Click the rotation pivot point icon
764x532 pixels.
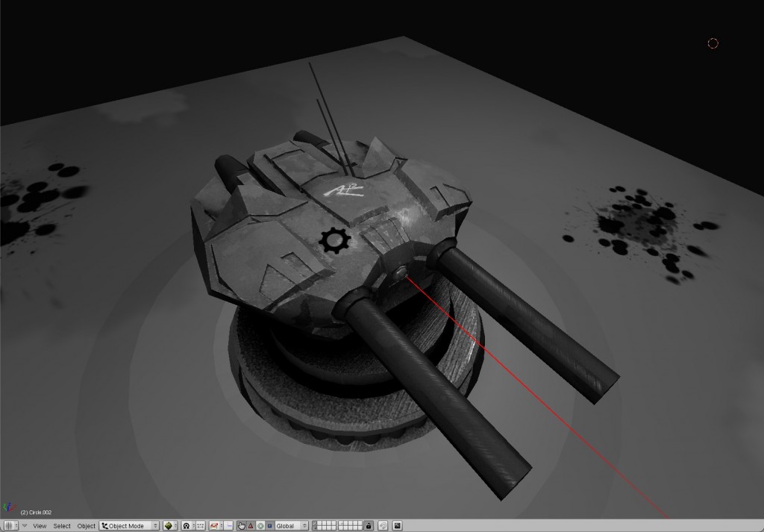pyautogui.click(x=187, y=525)
